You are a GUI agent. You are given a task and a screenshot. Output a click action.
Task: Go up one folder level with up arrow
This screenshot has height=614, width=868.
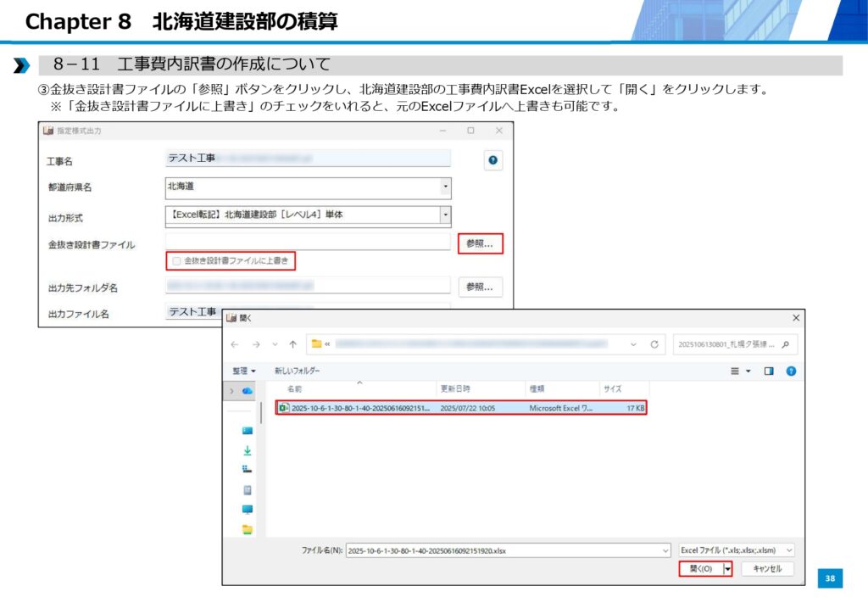292,344
